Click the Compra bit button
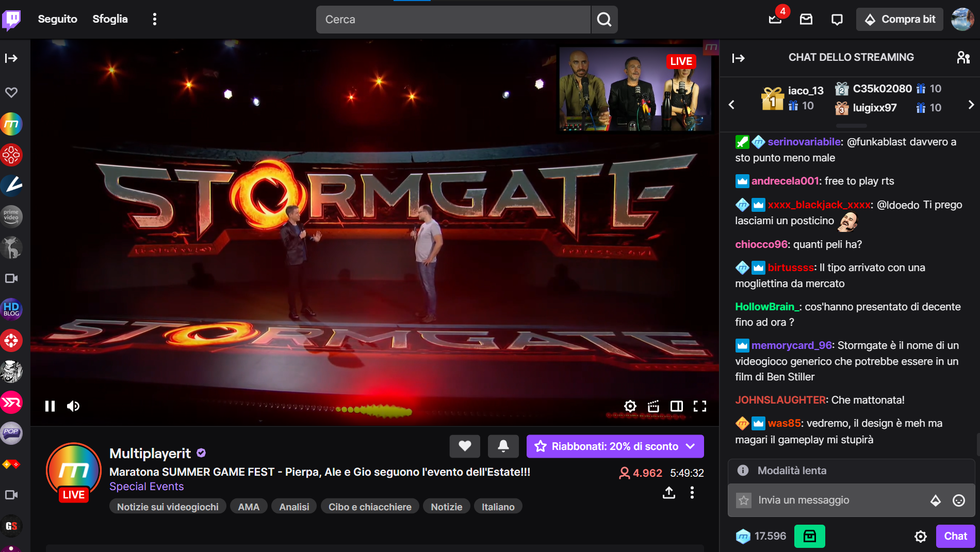Viewport: 980px width, 552px height. pyautogui.click(x=900, y=19)
